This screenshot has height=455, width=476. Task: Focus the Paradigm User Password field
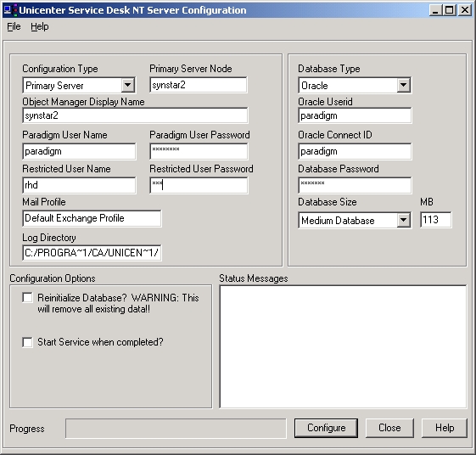pyautogui.click(x=199, y=151)
